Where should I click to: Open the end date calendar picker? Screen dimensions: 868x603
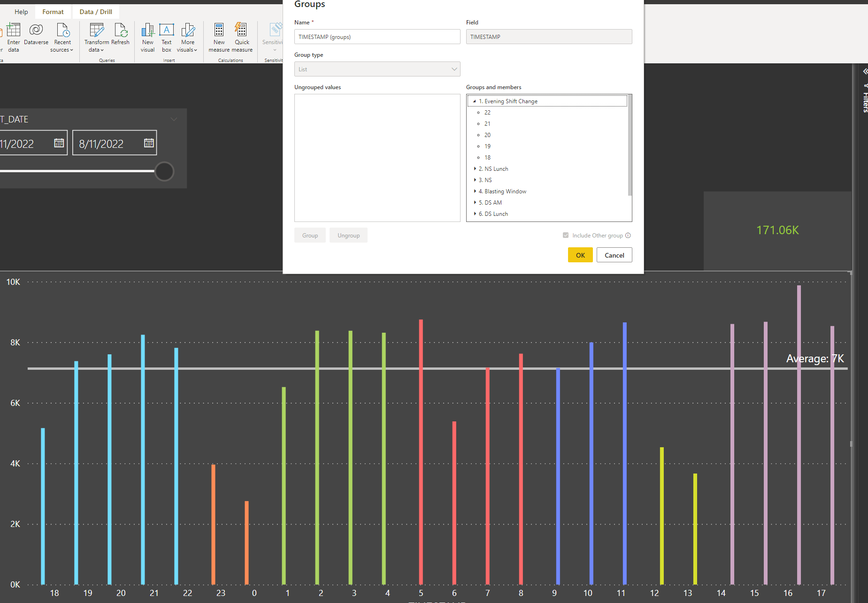pyautogui.click(x=149, y=143)
